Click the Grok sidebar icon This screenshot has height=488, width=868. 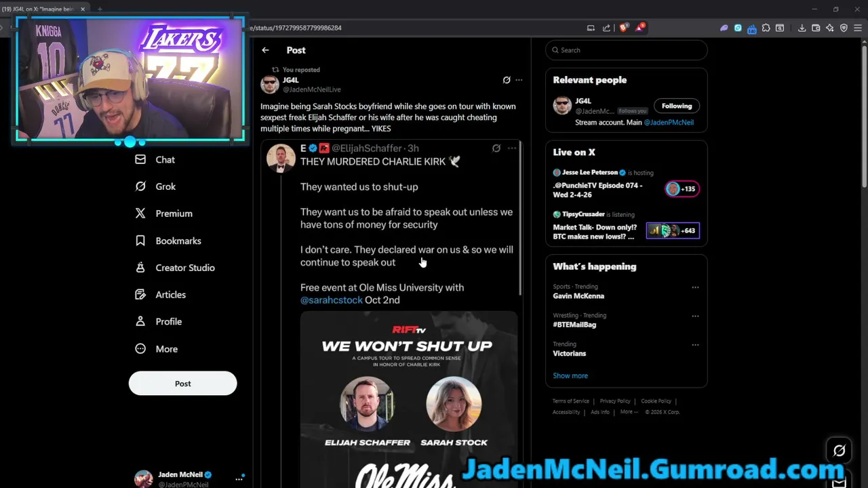(140, 186)
